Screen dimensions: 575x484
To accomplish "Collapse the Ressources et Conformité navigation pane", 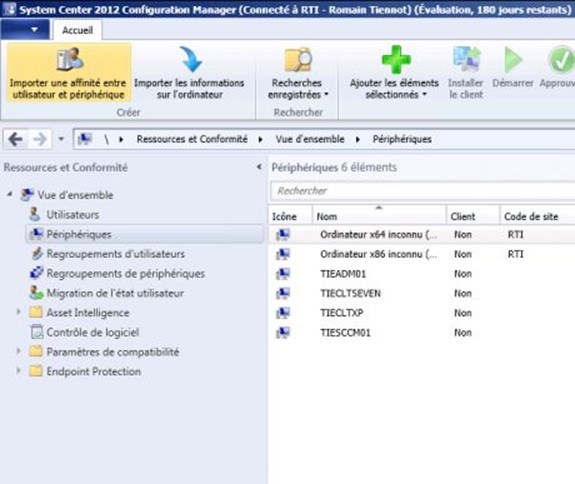I will coord(259,167).
